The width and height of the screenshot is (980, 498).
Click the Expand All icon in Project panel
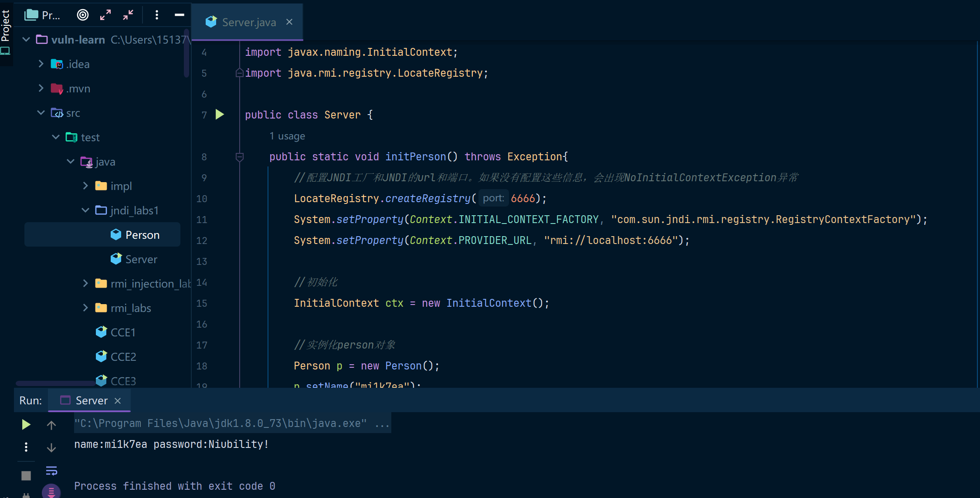click(105, 15)
